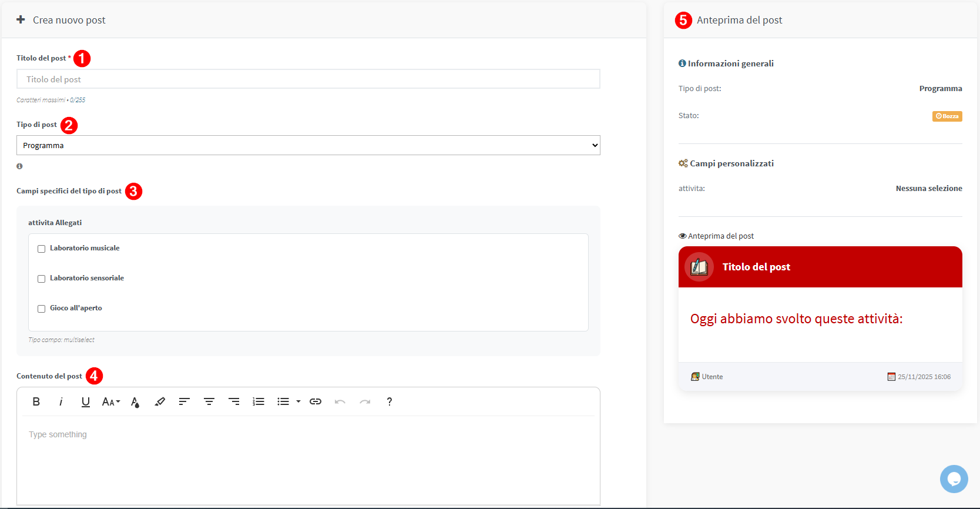The image size is (980, 509).
Task: Choose the highlighter background color tool
Action: pyautogui.click(x=160, y=401)
